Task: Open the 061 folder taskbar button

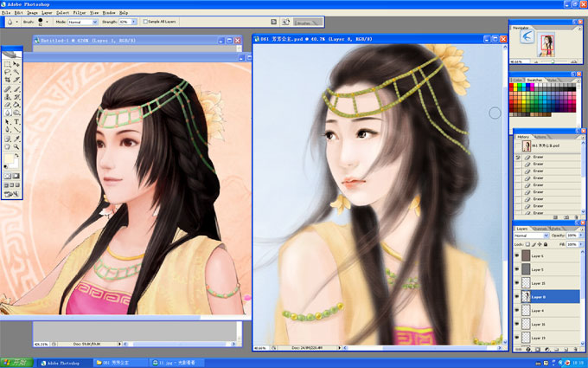Action: point(121,363)
